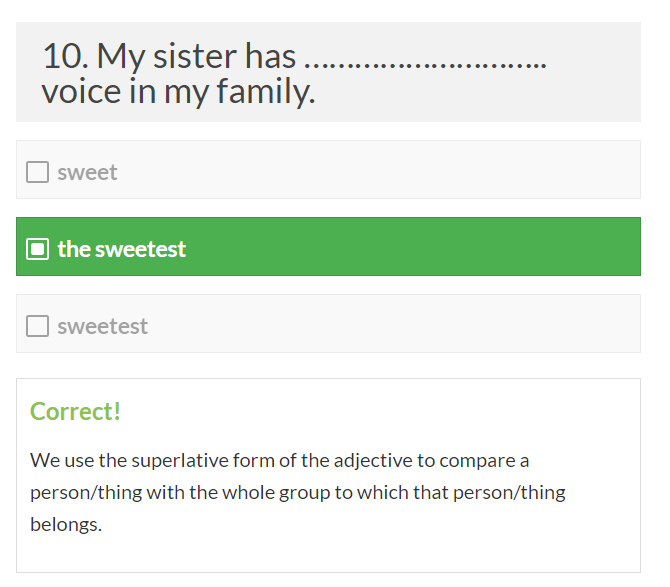Screen dimensions: 670x587
Task: Click the "Correct!" feedback heading
Action: pos(75,411)
